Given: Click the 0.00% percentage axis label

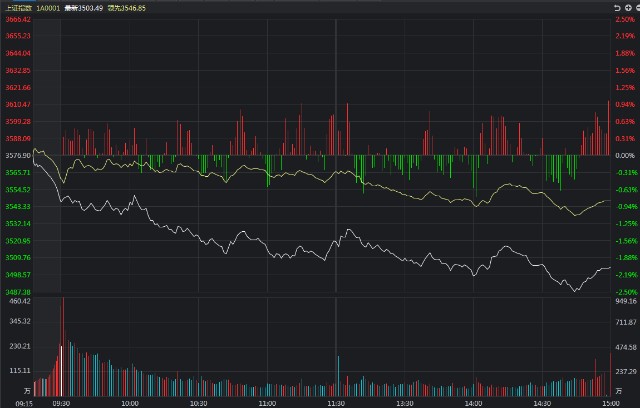Looking at the screenshot, I should [x=625, y=156].
